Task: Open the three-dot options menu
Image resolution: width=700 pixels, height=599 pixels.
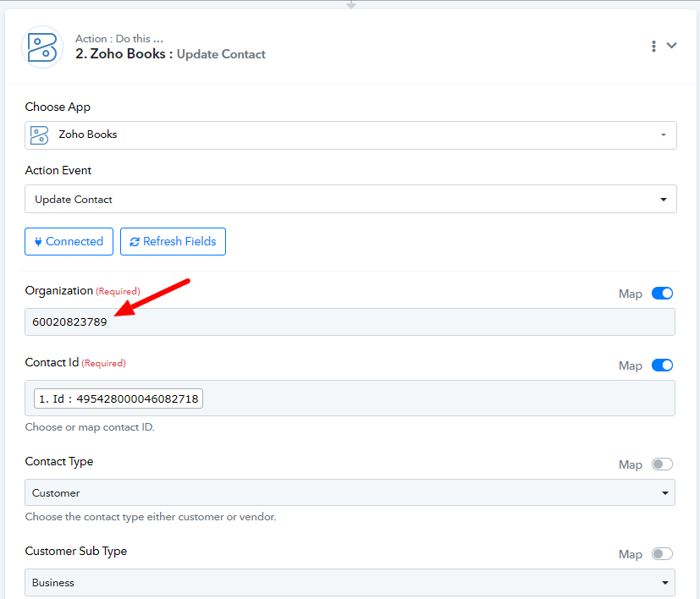Action: pos(653,46)
